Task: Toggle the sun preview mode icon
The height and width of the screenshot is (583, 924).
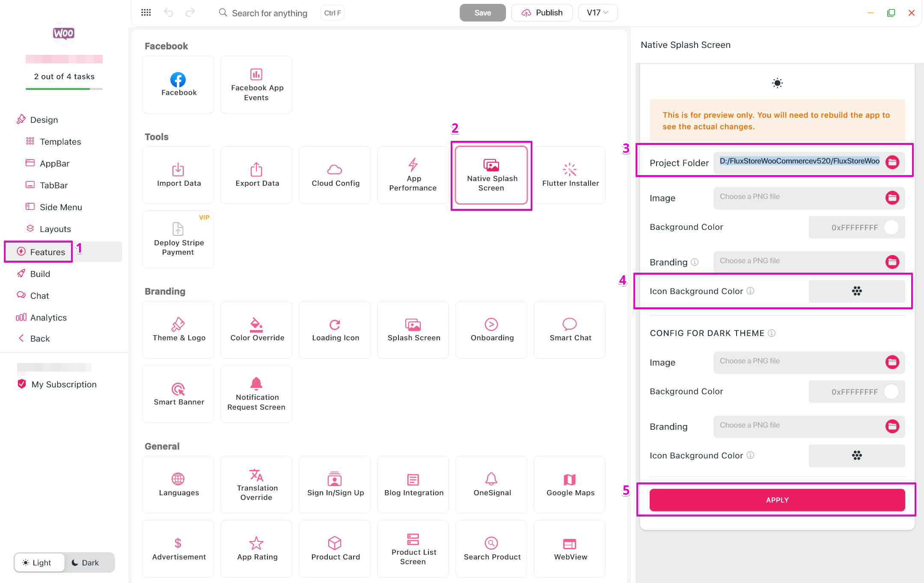Action: pyautogui.click(x=777, y=83)
